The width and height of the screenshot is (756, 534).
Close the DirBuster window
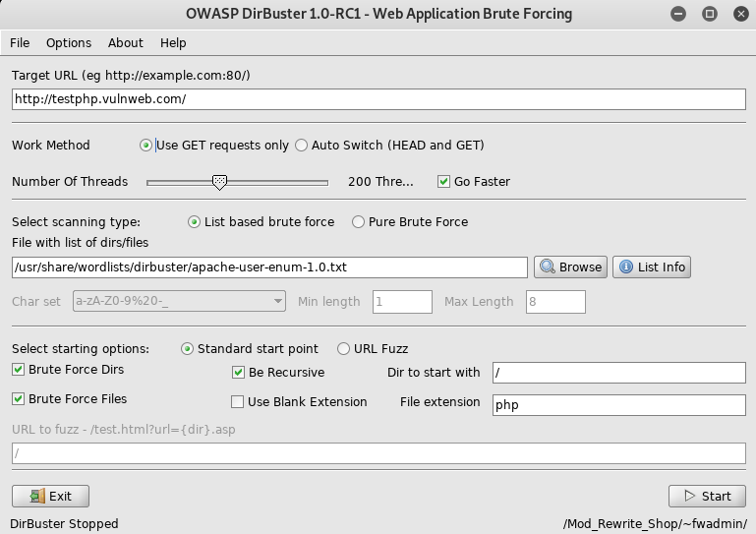coord(741,14)
